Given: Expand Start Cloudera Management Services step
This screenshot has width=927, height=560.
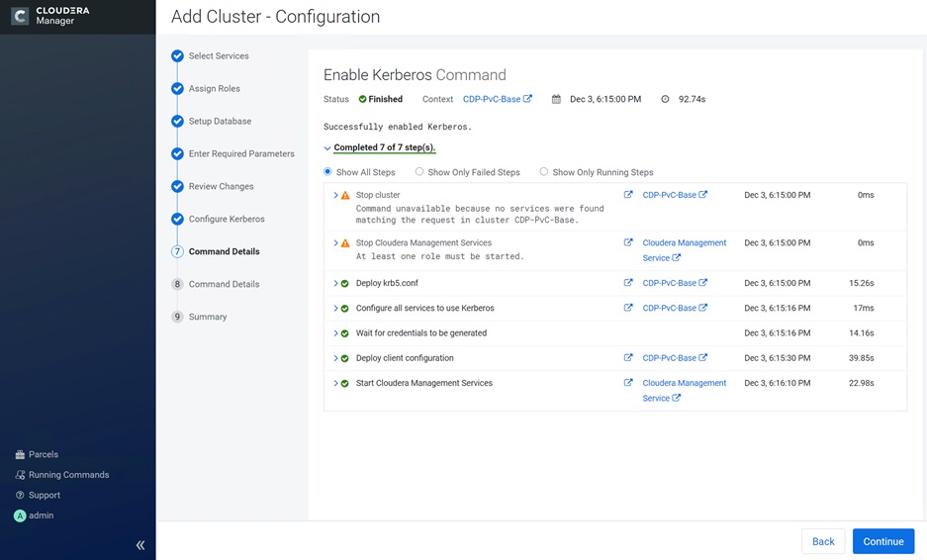Looking at the screenshot, I should [x=335, y=383].
